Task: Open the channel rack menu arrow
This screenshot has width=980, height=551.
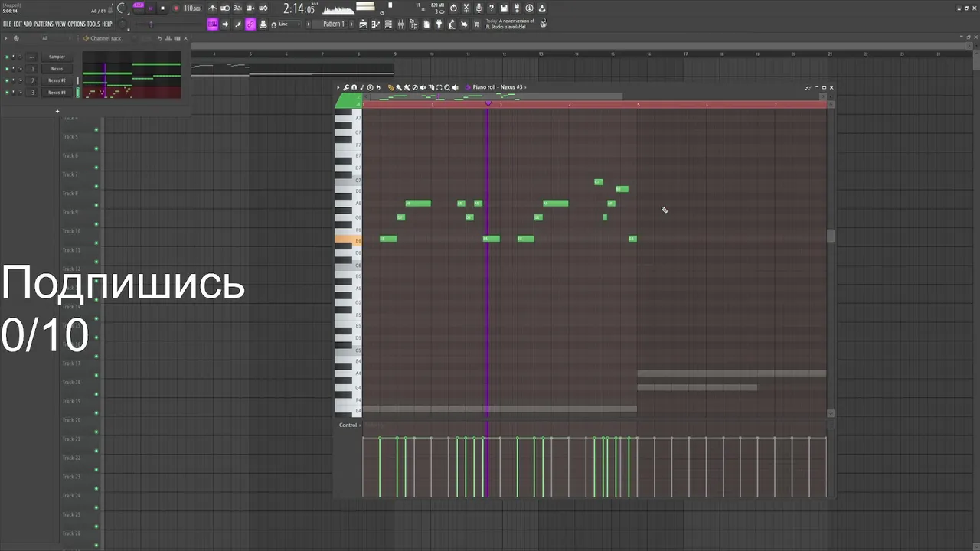Action: pos(6,38)
